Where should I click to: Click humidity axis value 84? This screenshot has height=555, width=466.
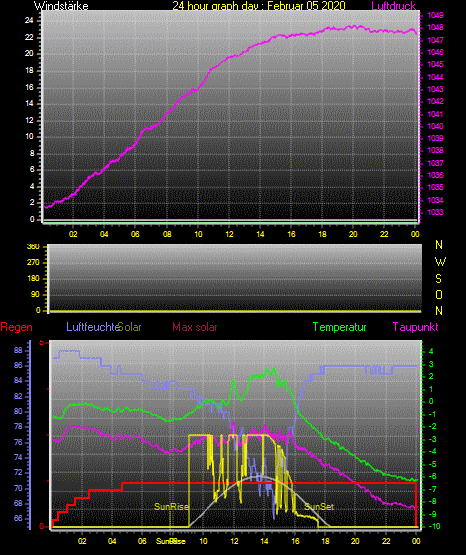point(18,381)
